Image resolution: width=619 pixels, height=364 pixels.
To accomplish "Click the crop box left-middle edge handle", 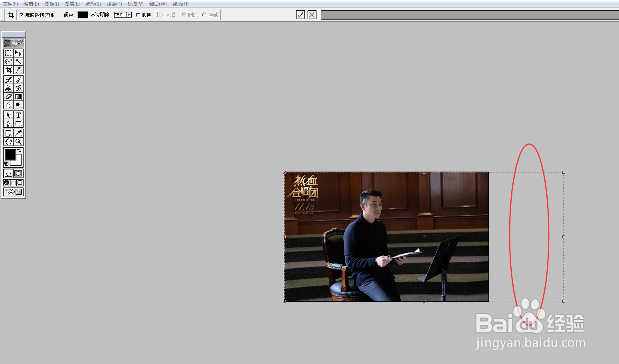I will point(284,237).
